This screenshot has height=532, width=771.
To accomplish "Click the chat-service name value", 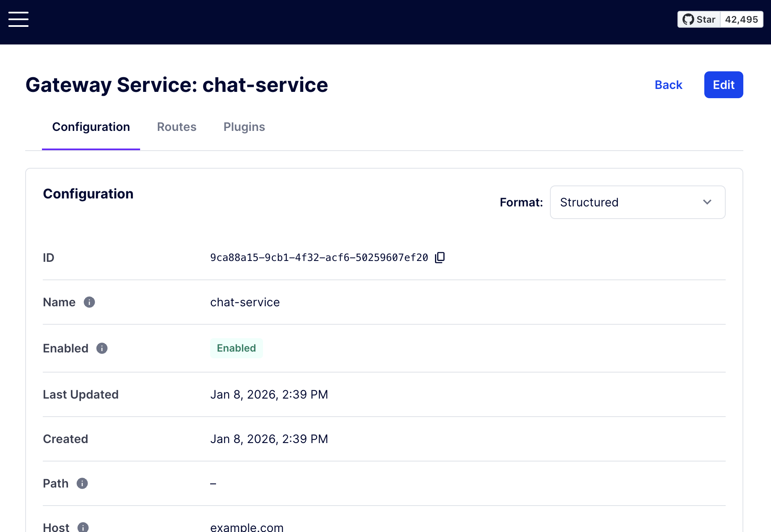I will click(245, 302).
